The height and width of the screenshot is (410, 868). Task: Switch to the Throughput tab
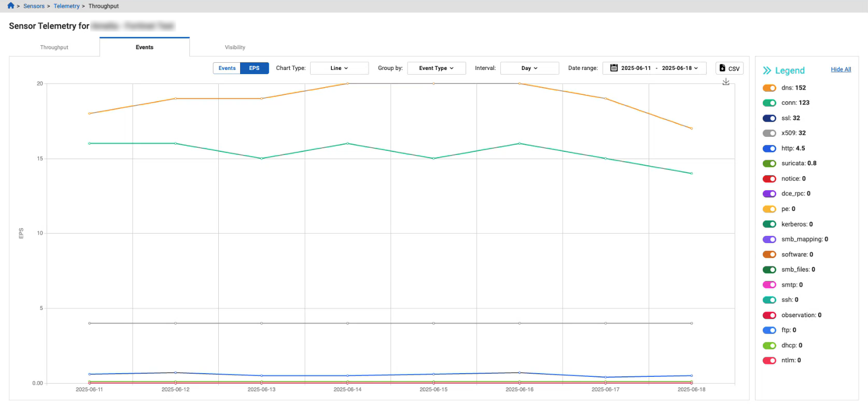(x=54, y=47)
